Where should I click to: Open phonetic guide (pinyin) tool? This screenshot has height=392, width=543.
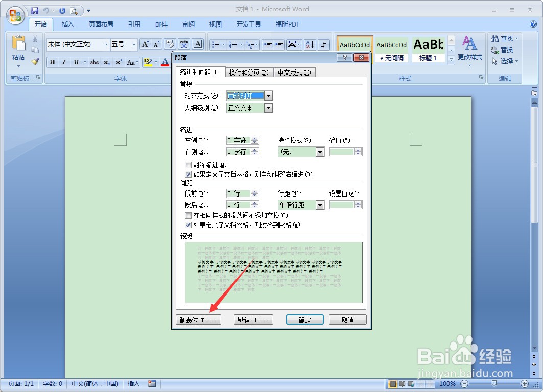click(x=184, y=44)
